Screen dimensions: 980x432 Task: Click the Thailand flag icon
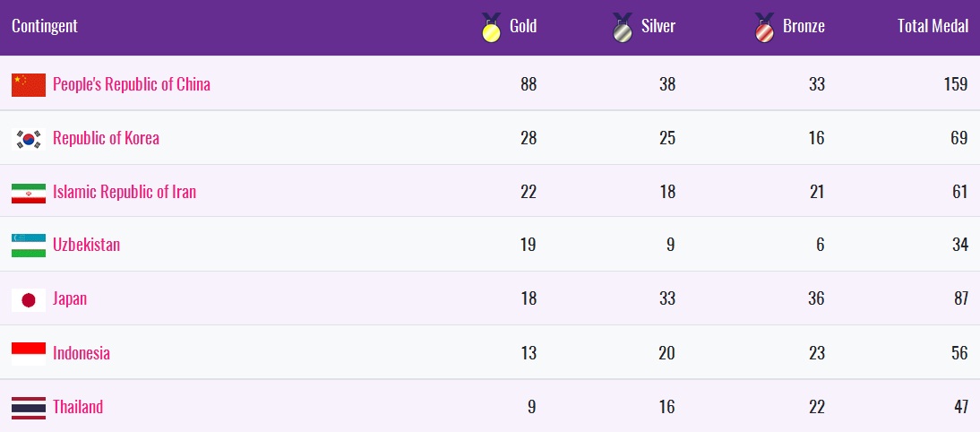[29, 408]
